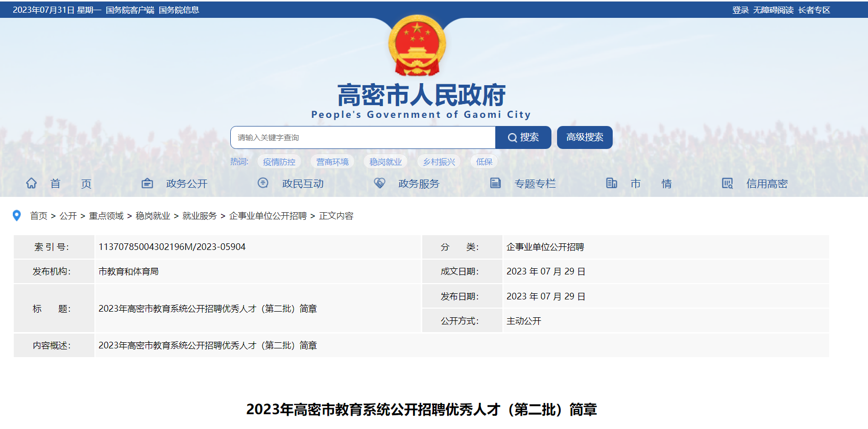Image resolution: width=868 pixels, height=429 pixels.
Task: Click the 市情 building icon
Action: pos(612,183)
